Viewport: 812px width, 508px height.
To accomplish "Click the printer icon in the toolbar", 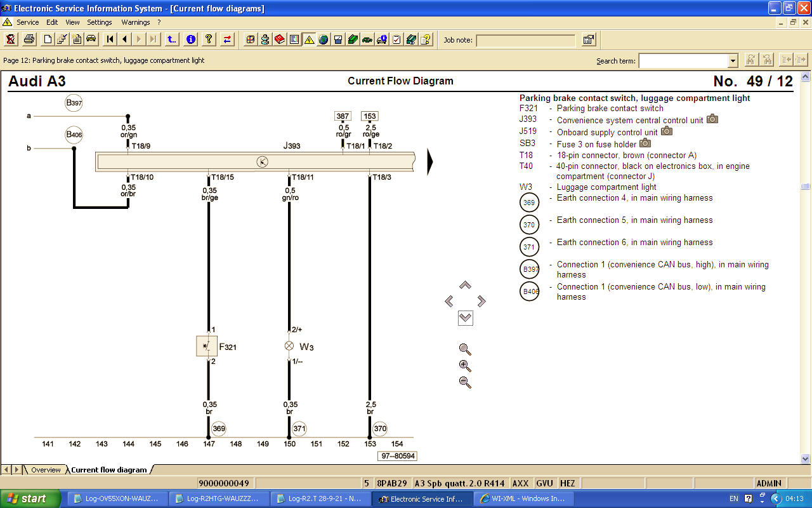I will [x=29, y=39].
